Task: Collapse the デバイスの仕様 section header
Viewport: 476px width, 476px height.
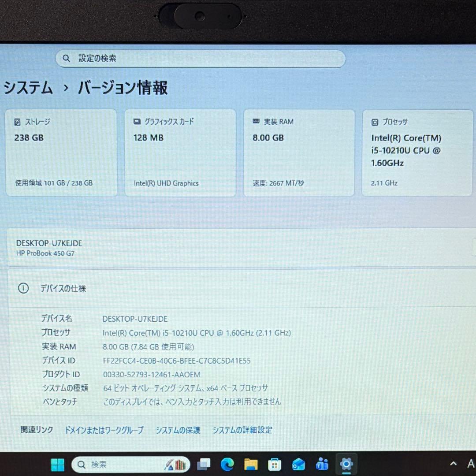Action: tap(242, 288)
